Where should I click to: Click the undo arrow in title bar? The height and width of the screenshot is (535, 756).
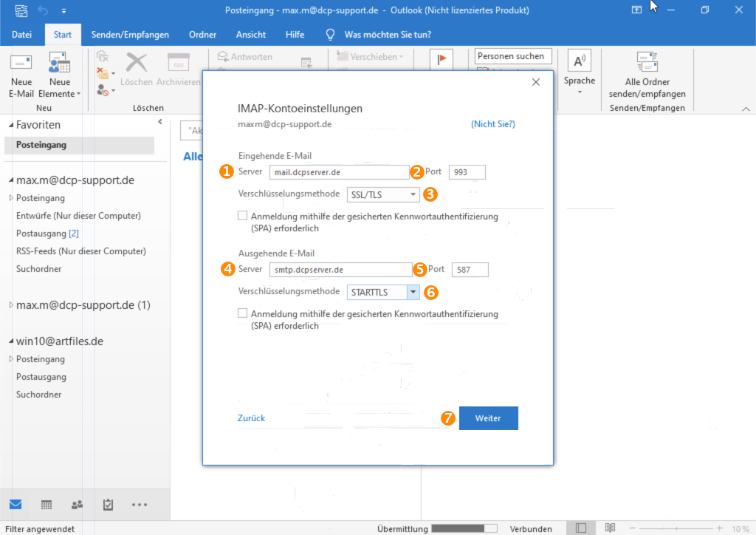[x=43, y=10]
